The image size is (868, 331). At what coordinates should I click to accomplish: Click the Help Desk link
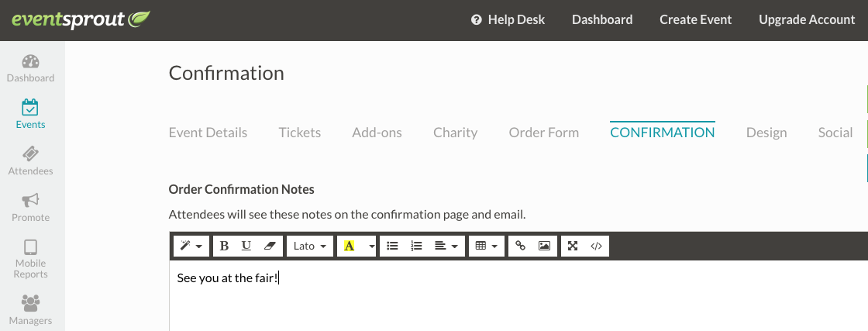pos(508,20)
